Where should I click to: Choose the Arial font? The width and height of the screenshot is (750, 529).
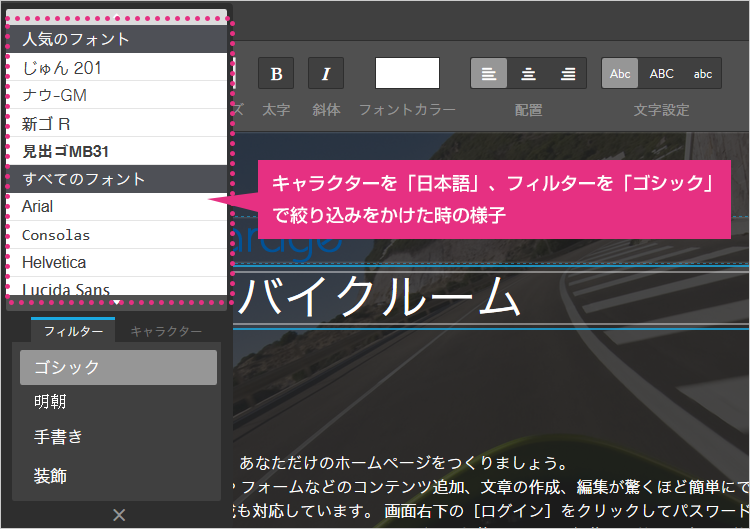[x=117, y=207]
